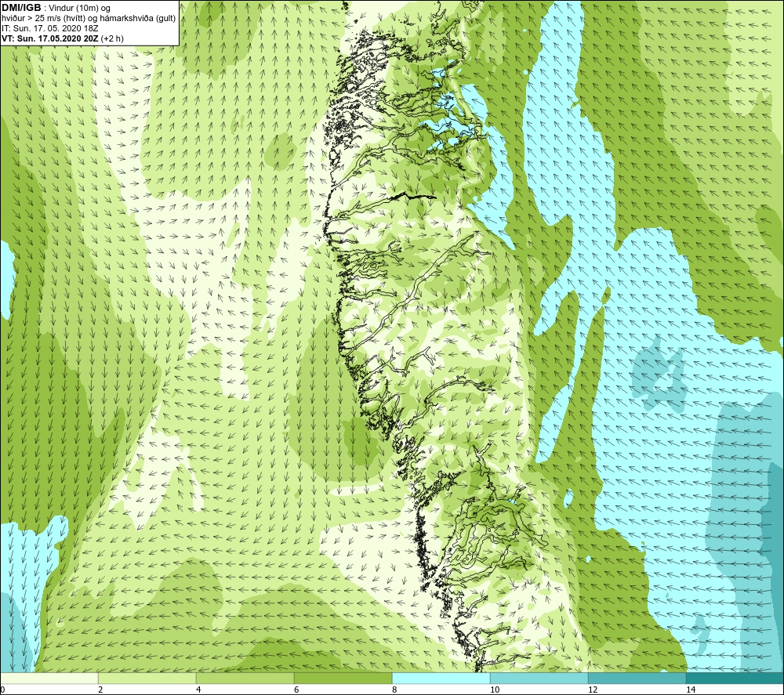
Task: Select the 0–2 m/s pale legend swatch
Action: coord(49,678)
